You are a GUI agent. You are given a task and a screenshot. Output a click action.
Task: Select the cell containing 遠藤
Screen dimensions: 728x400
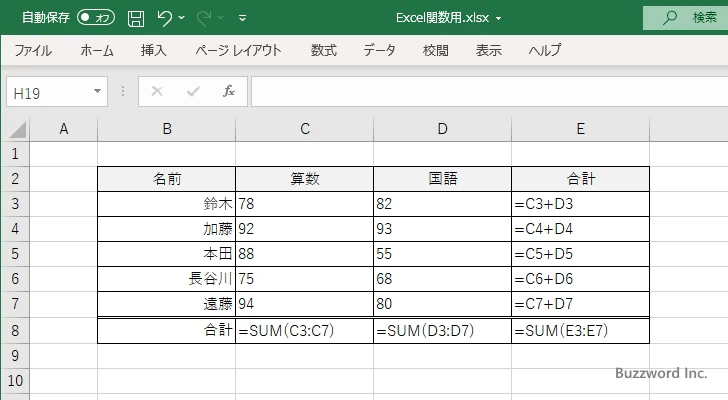(x=167, y=304)
